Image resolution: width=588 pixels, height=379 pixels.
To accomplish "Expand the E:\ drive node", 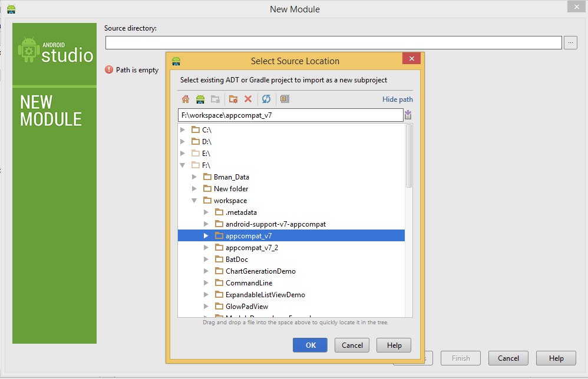I will tap(183, 153).
